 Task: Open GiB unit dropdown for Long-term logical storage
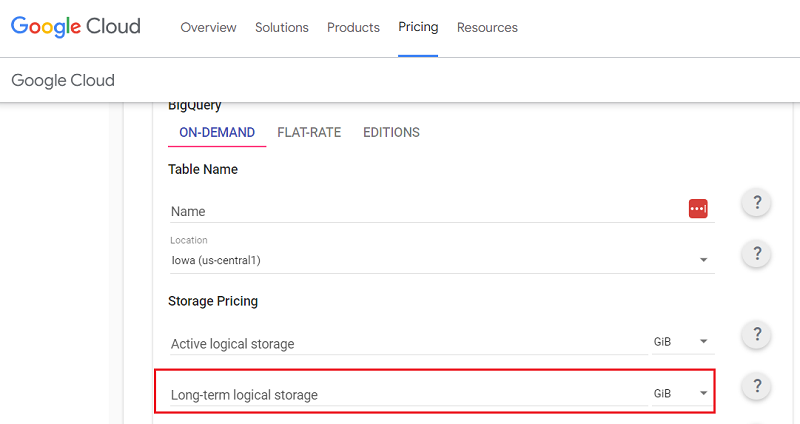683,393
